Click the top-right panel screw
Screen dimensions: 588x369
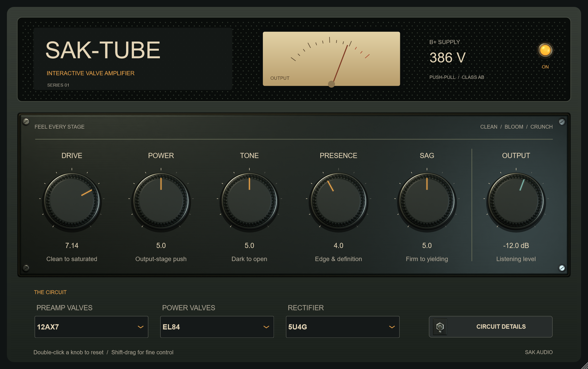tap(562, 122)
